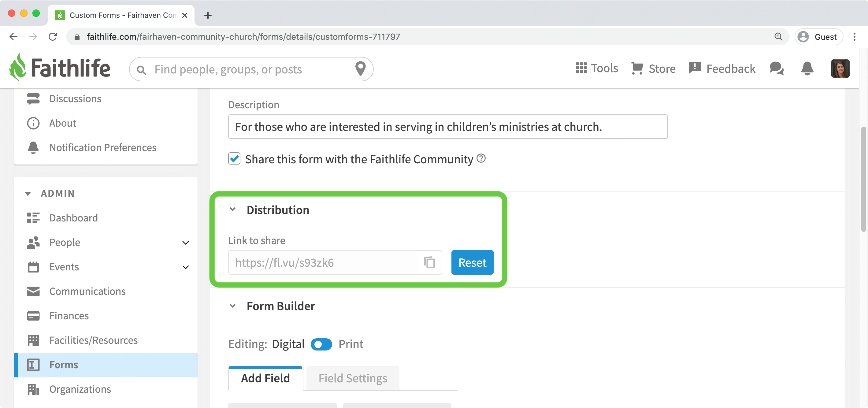Click the location pin icon in search bar
Viewport: 868px width, 408px height.
360,69
